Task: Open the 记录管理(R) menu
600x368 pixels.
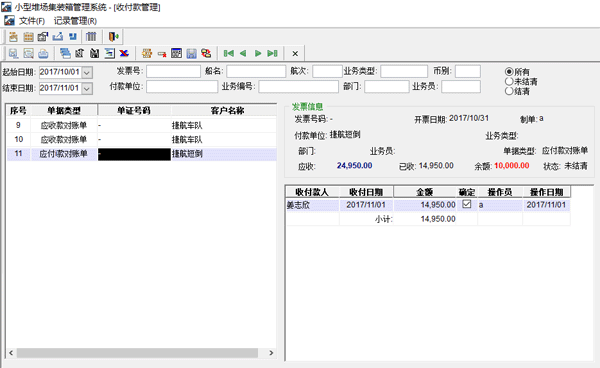Action: coord(75,21)
